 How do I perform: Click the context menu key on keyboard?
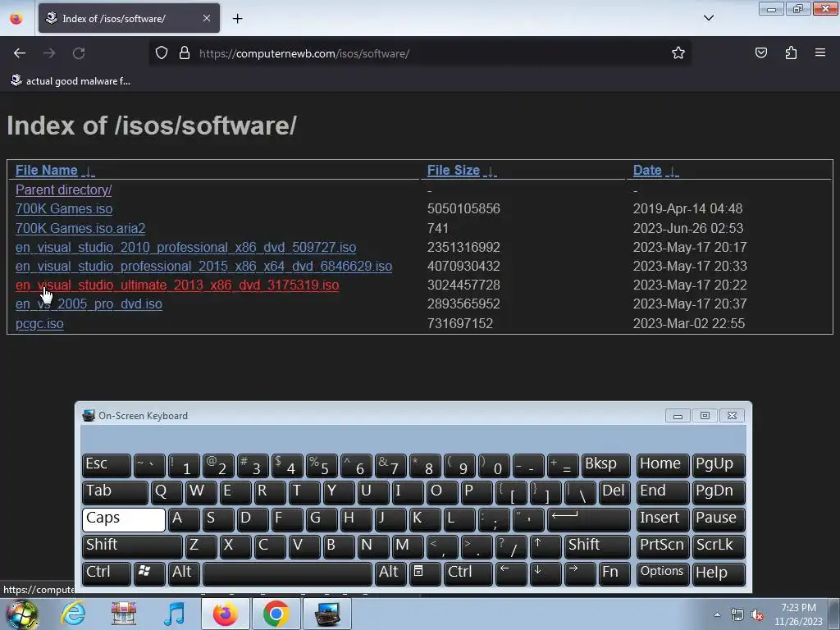(425, 573)
